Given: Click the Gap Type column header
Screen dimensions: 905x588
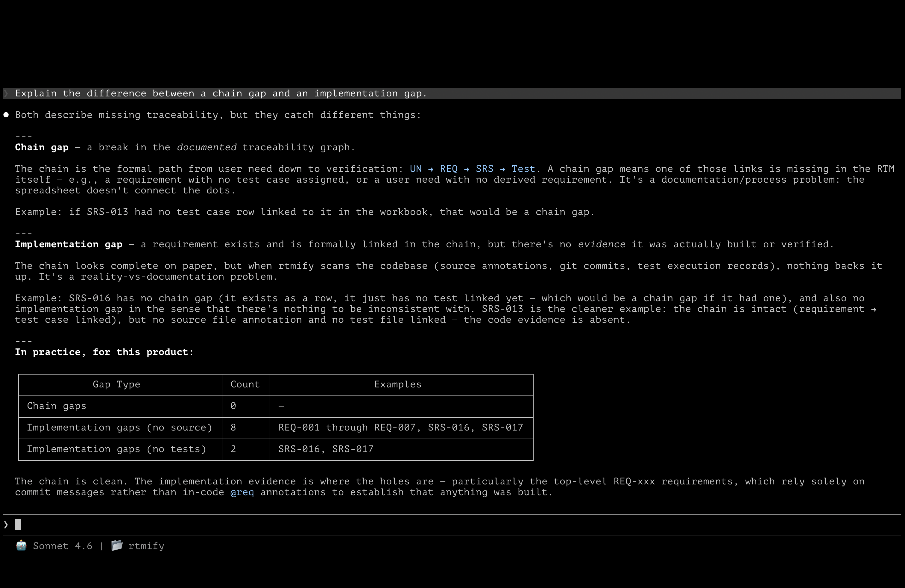Looking at the screenshot, I should [117, 384].
